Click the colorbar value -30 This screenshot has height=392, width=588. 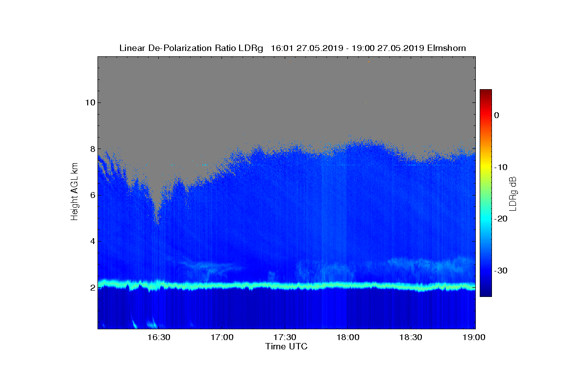(x=500, y=270)
